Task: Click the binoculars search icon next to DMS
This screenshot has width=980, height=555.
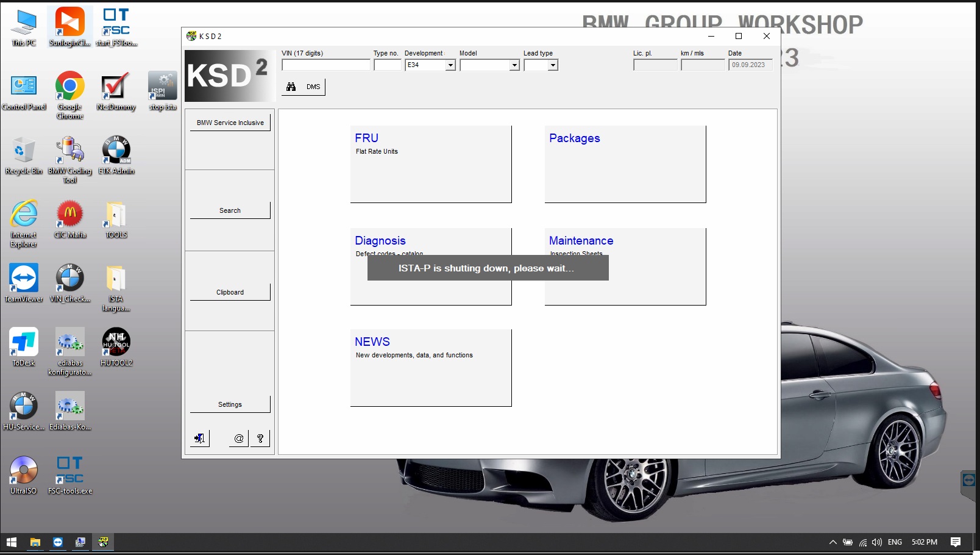Action: point(291,87)
